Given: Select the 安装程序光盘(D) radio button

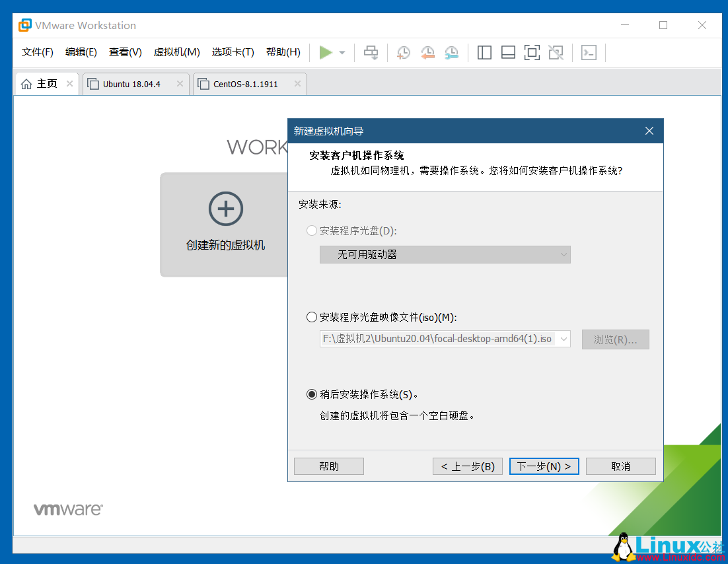Looking at the screenshot, I should pyautogui.click(x=311, y=230).
